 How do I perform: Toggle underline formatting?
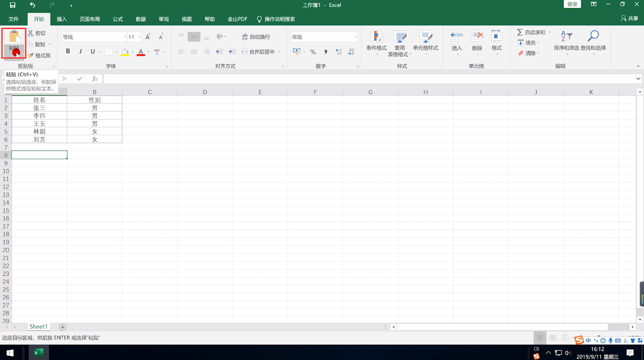click(x=93, y=51)
